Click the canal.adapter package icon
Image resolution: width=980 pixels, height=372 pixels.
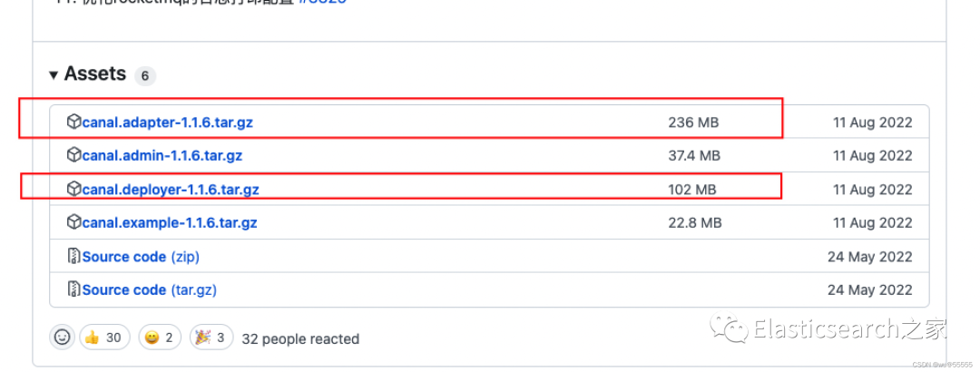click(73, 122)
